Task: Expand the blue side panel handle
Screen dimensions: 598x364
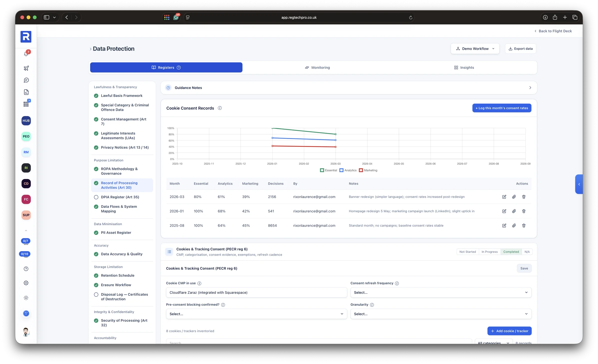Action: (x=579, y=184)
